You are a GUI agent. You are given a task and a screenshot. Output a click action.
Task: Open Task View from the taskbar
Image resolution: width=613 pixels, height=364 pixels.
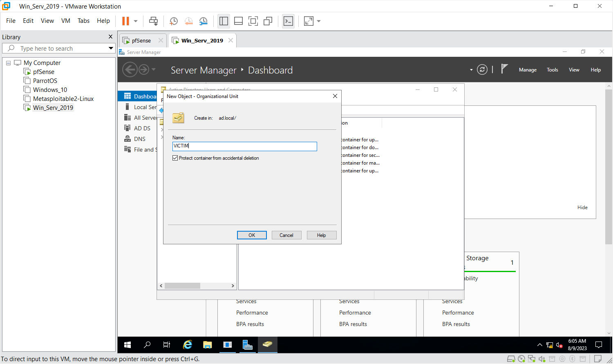point(167,345)
